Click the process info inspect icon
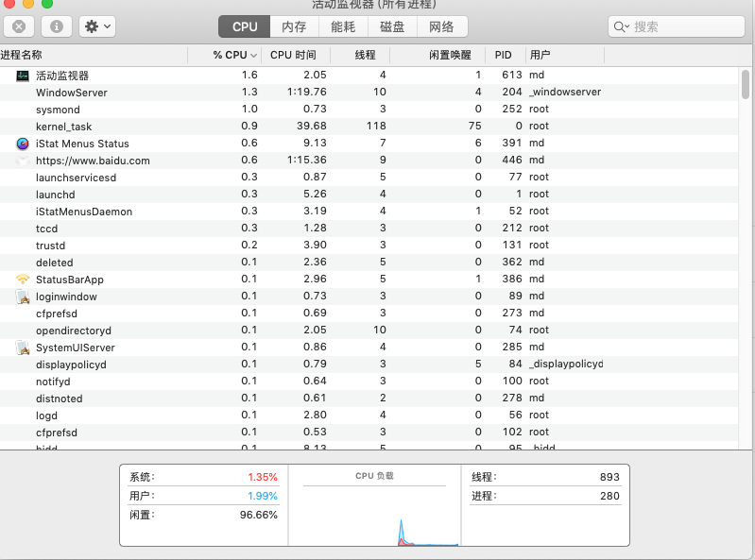This screenshot has height=560, width=755. (57, 26)
